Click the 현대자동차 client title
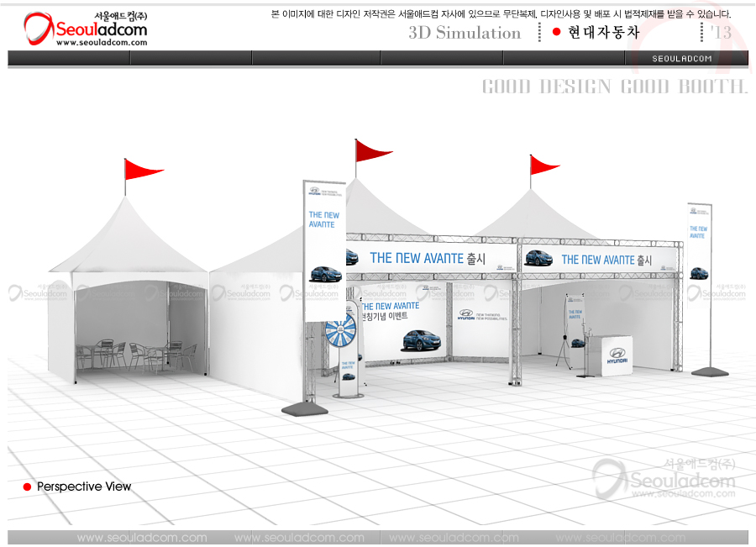The width and height of the screenshot is (756, 547). (603, 32)
